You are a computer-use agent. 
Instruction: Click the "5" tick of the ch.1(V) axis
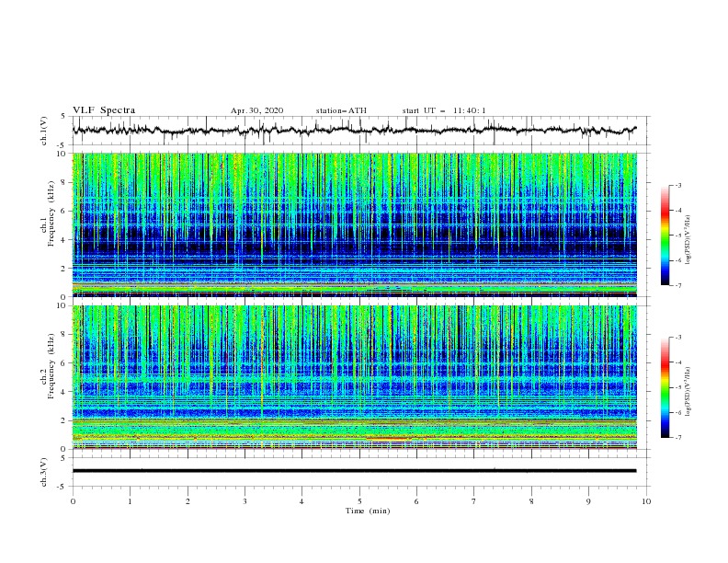click(x=63, y=116)
